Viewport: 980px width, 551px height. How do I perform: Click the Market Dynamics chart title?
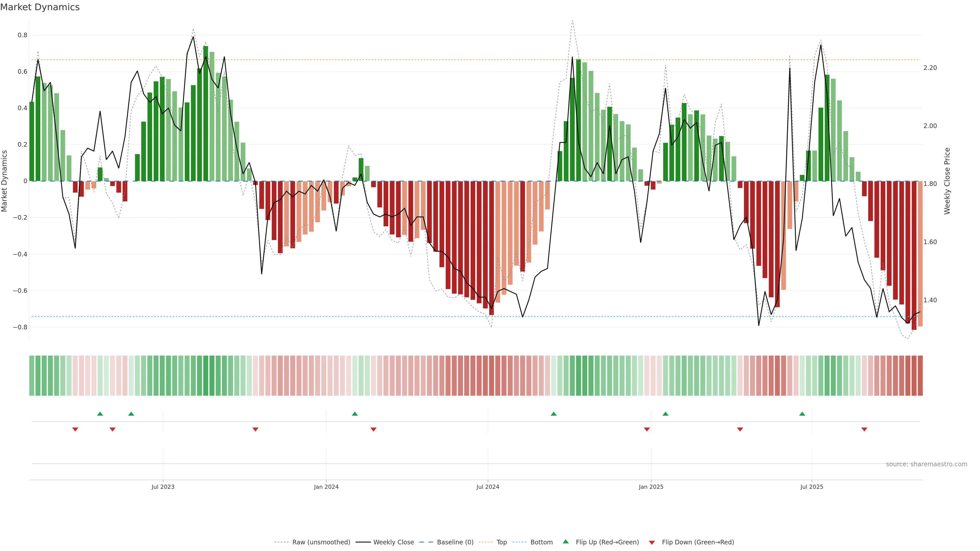click(40, 7)
